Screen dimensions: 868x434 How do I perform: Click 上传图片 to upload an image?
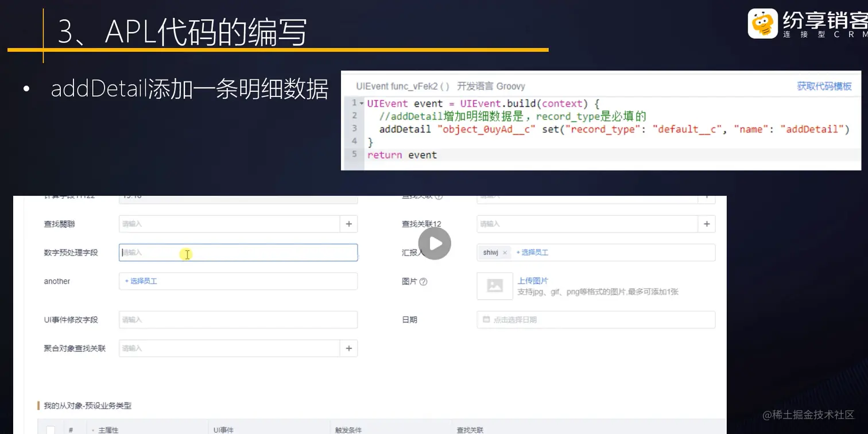[533, 281]
